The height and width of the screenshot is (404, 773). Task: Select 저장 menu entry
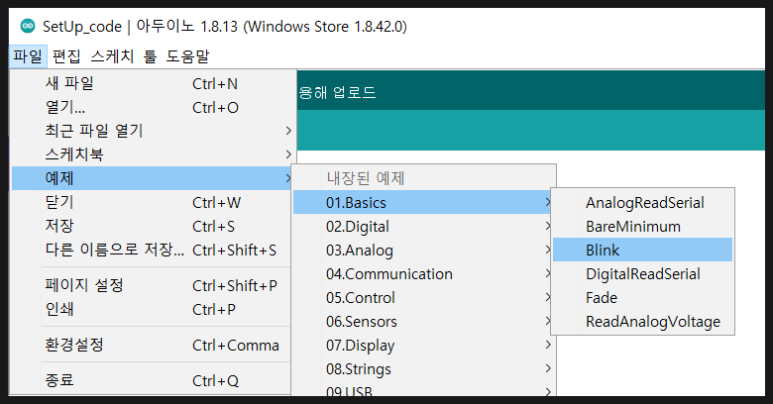151,226
